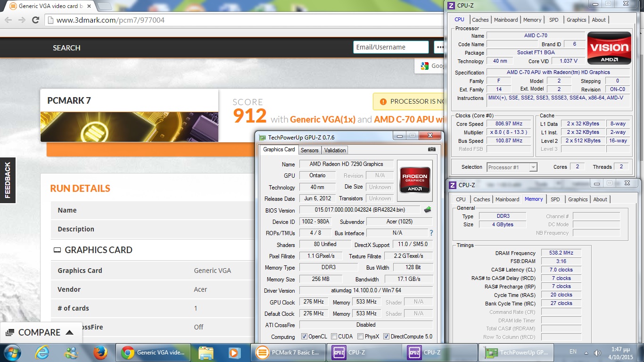Open the Generic VGA(1x) link
Viewport: 644px width, 362px height.
click(322, 119)
